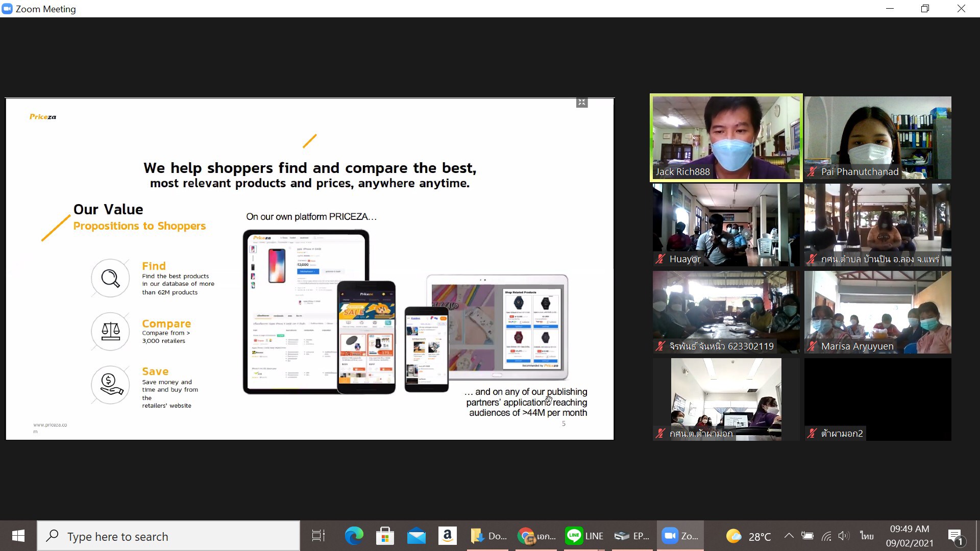Open the volume speaker control in tray
This screenshot has width=980, height=551.
pos(843,536)
